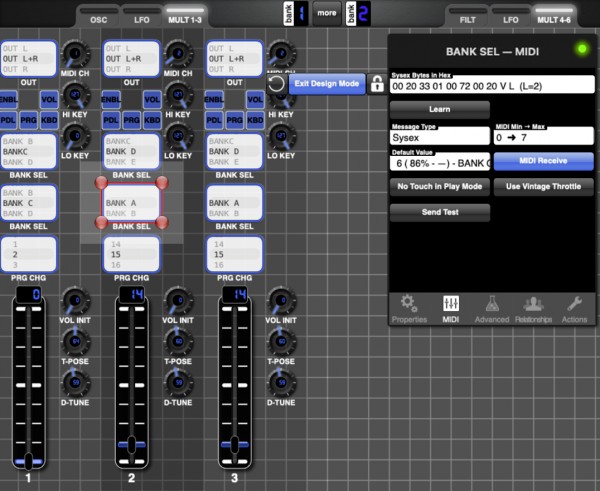Switch to MULT 4-6 tab

[554, 16]
